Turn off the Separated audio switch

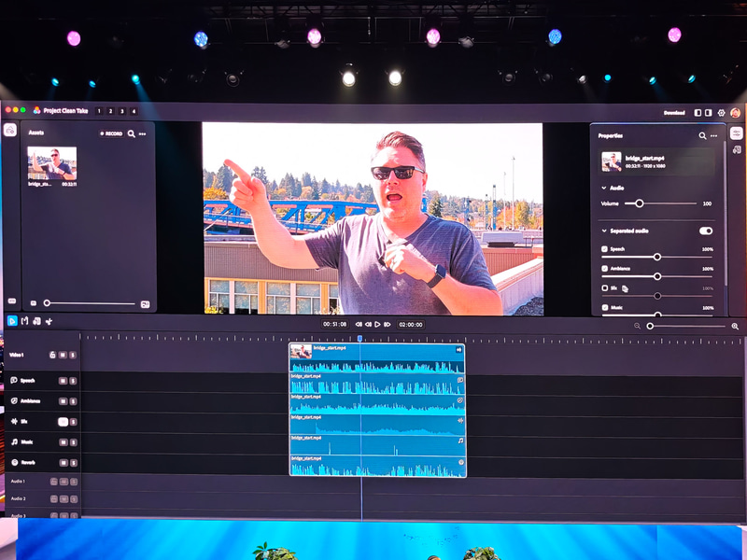pyautogui.click(x=706, y=231)
